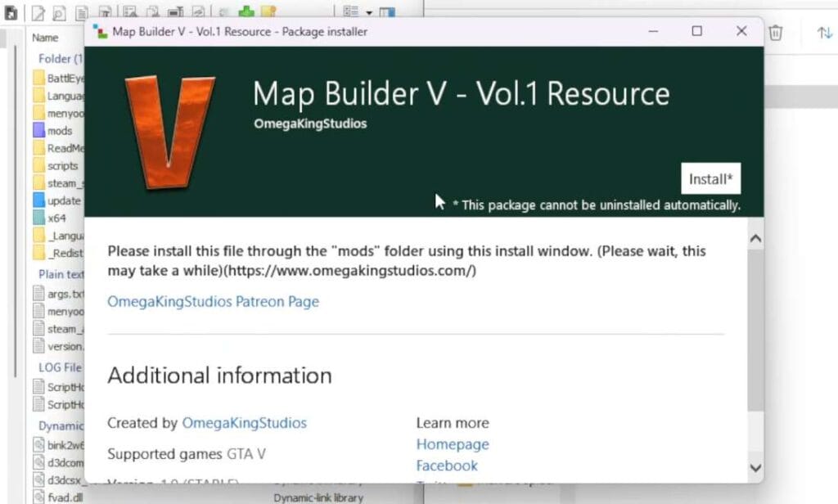Click the leftmost new file toolbar icon
Viewport: 838px width, 504px height.
pos(13,11)
